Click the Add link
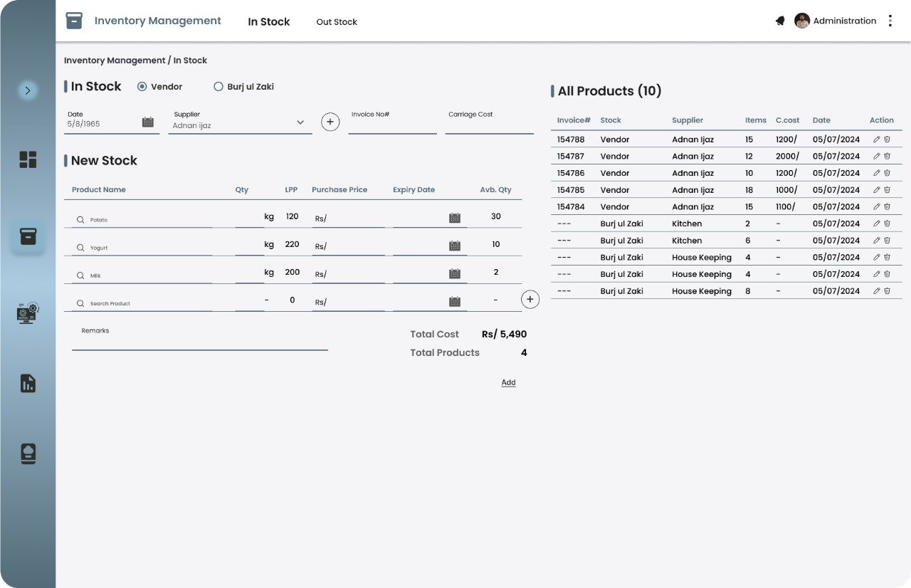The height and width of the screenshot is (588, 911). coord(508,382)
